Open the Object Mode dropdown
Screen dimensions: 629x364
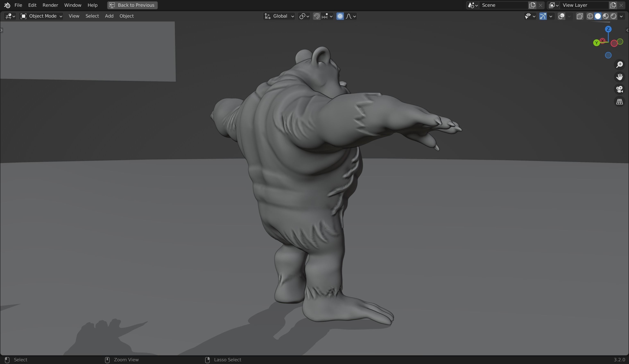click(x=41, y=16)
